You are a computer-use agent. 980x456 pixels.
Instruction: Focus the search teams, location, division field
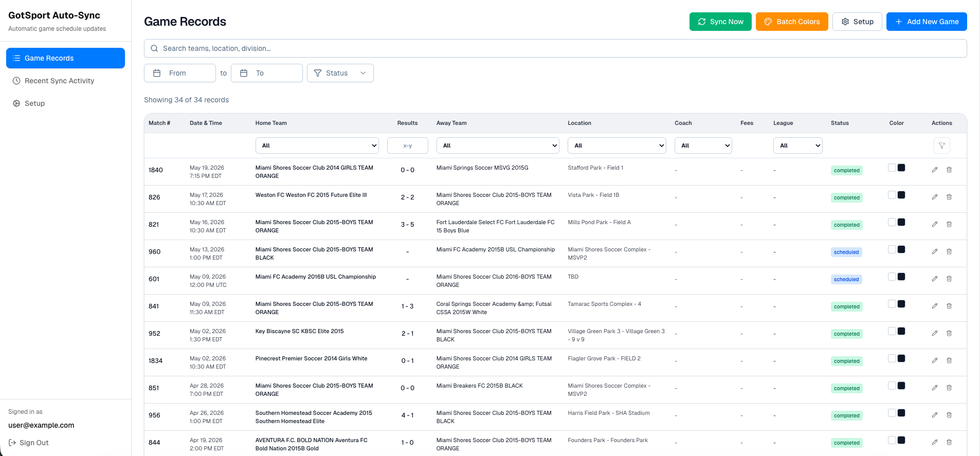(555, 48)
